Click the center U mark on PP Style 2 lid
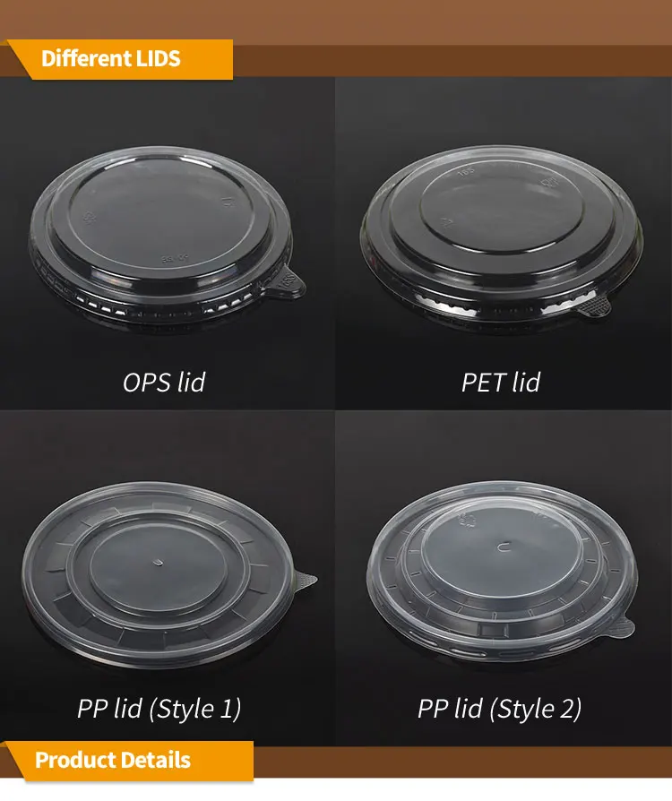The width and height of the screenshot is (672, 801). [x=504, y=547]
